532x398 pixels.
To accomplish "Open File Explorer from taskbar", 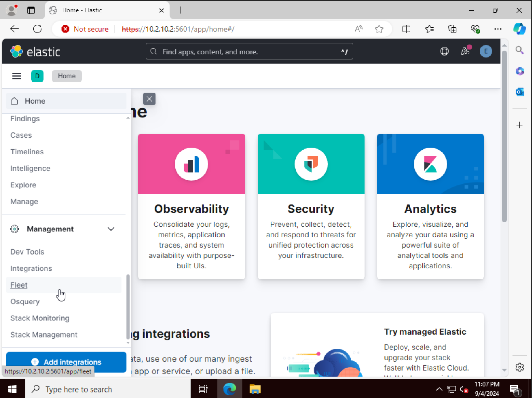I will [x=255, y=389].
